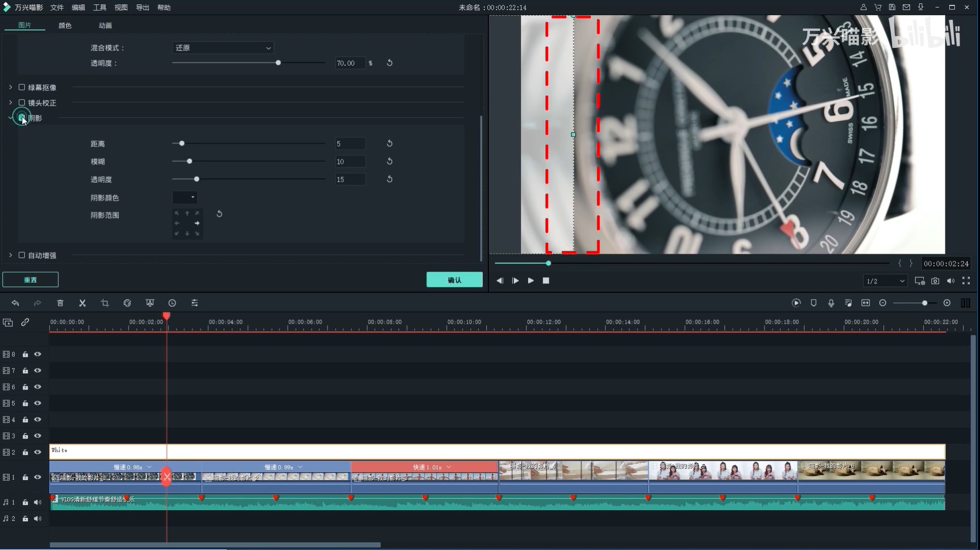This screenshot has width=980, height=550.
Task: Select the White clip on track 2
Action: point(497,452)
